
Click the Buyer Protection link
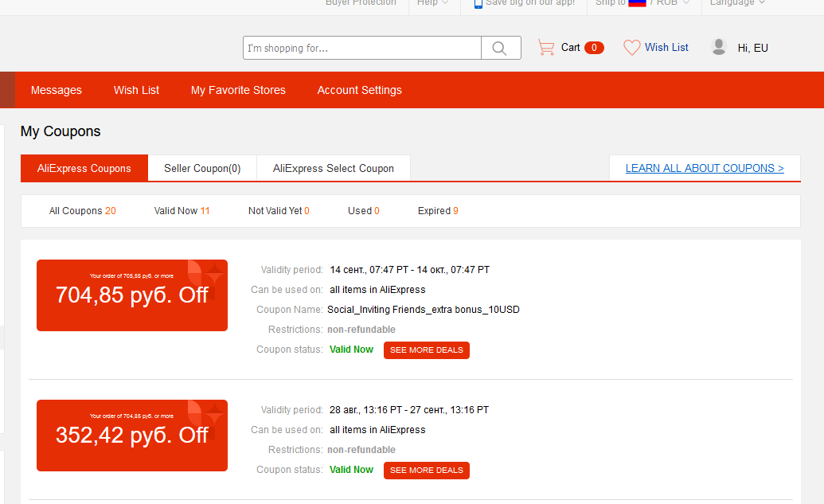(361, 3)
